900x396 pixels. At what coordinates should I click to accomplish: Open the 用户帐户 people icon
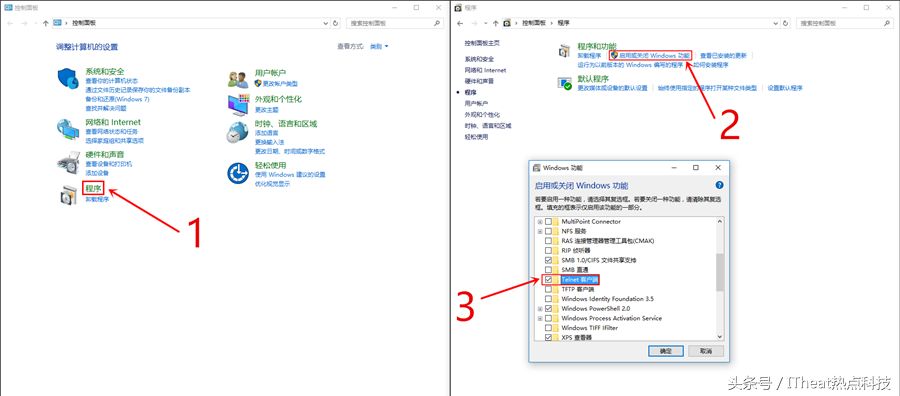238,79
